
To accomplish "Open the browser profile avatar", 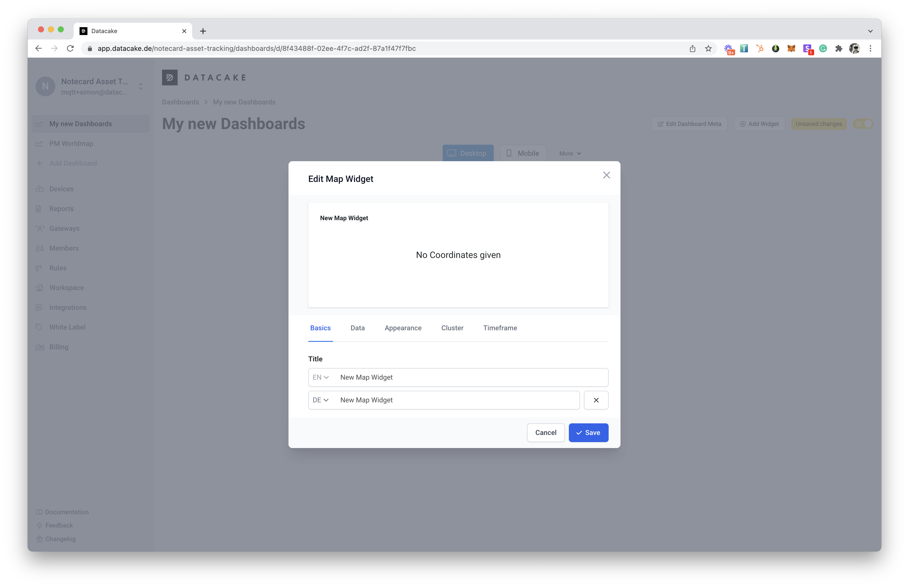I will point(854,48).
